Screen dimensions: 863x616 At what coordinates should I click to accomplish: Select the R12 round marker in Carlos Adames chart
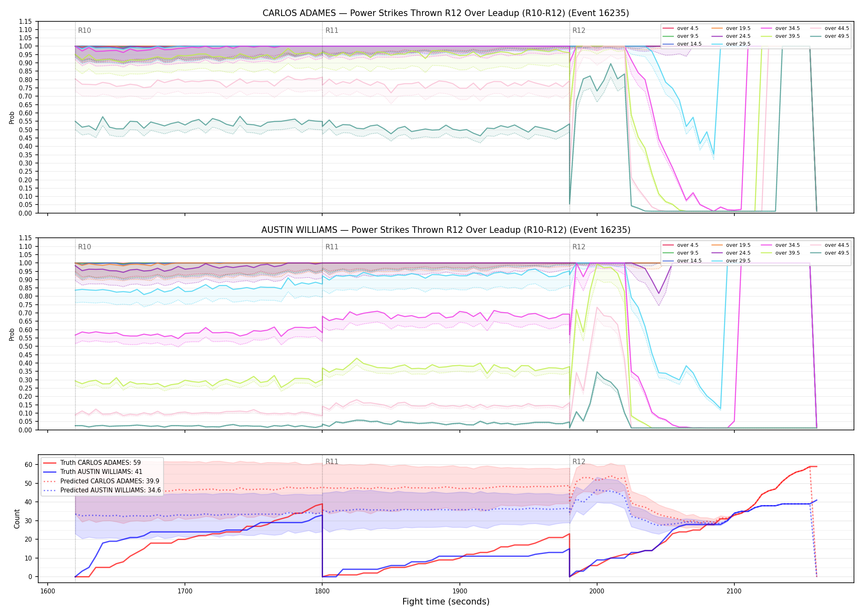[579, 30]
